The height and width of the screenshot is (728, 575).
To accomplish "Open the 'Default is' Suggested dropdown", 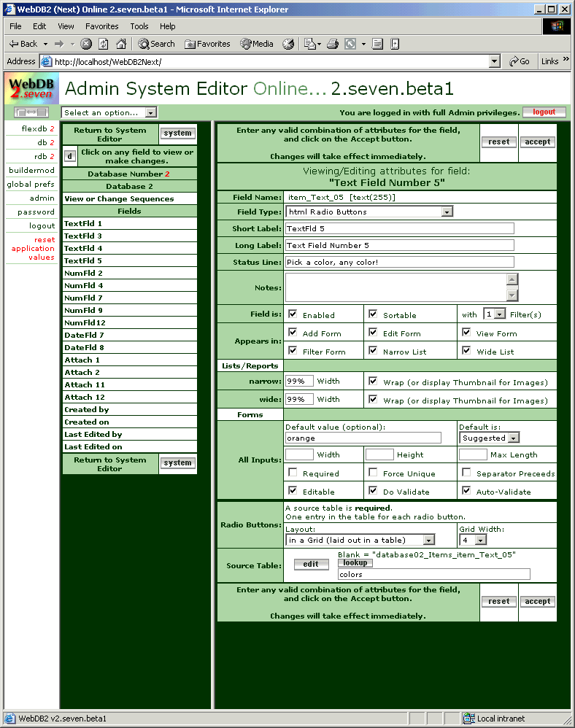I will [x=489, y=438].
